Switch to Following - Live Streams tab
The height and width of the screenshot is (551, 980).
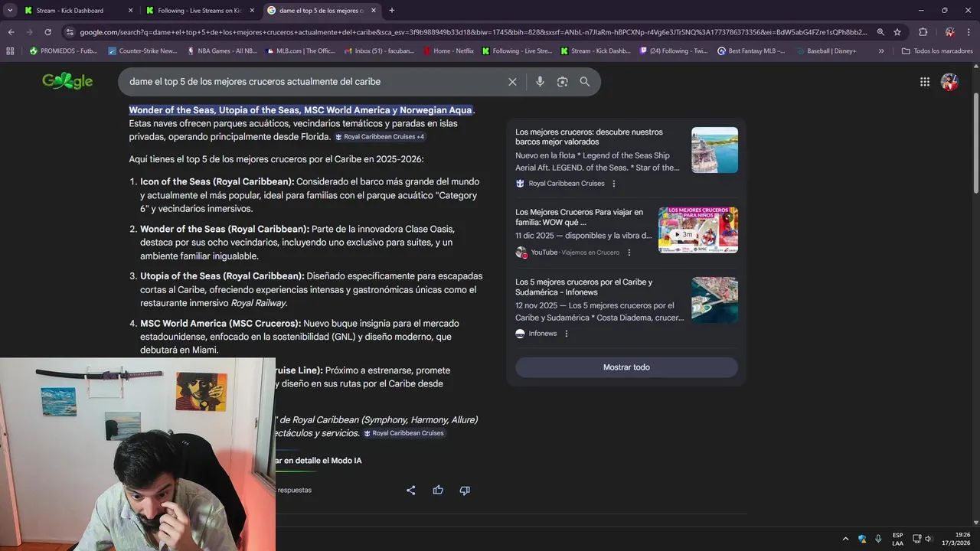click(199, 11)
